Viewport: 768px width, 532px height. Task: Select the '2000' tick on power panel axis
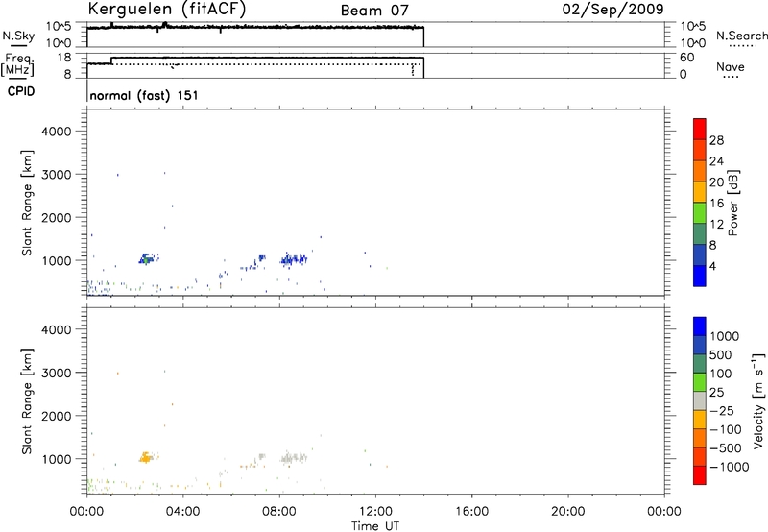(56, 217)
